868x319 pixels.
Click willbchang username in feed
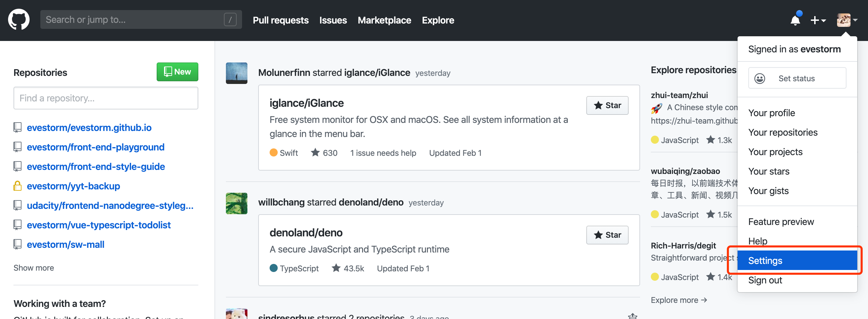point(281,202)
